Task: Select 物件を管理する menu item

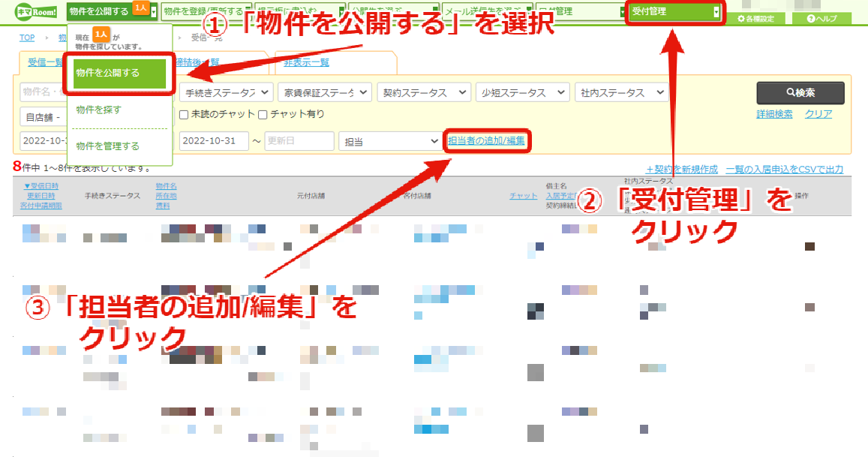Action: pyautogui.click(x=108, y=146)
